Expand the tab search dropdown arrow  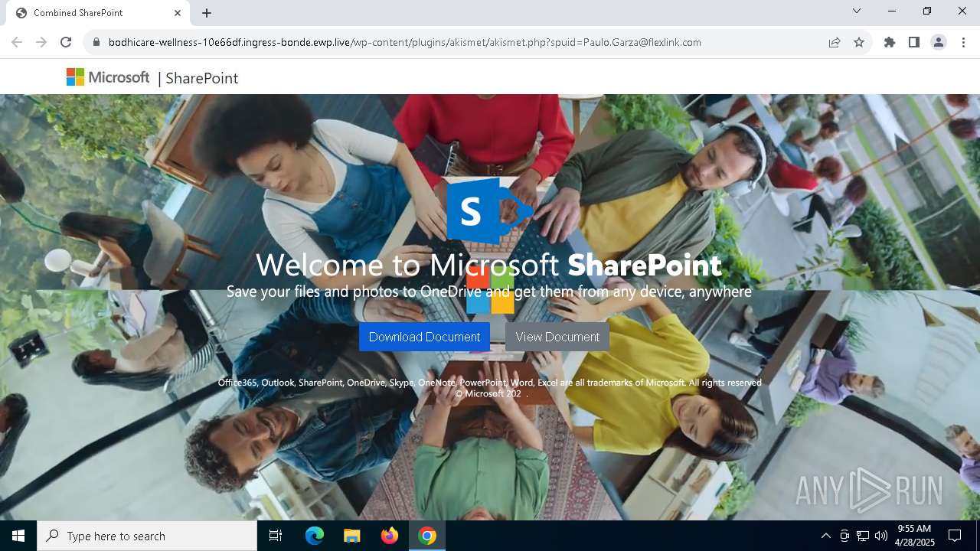click(x=857, y=11)
